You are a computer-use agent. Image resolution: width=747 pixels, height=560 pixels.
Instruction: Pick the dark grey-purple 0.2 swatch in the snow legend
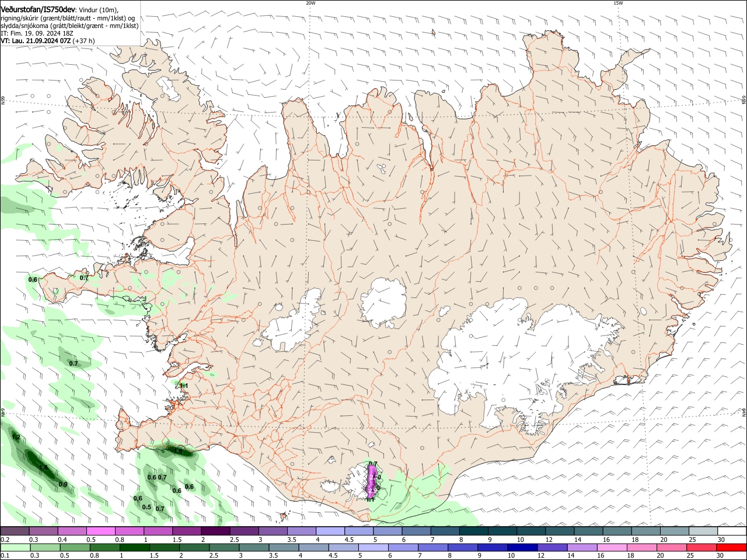(15, 531)
